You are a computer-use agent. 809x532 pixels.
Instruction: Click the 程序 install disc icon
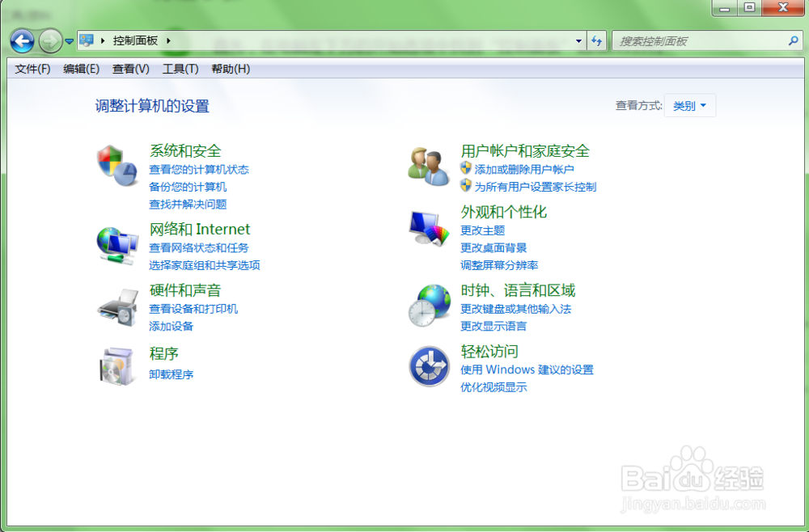117,365
